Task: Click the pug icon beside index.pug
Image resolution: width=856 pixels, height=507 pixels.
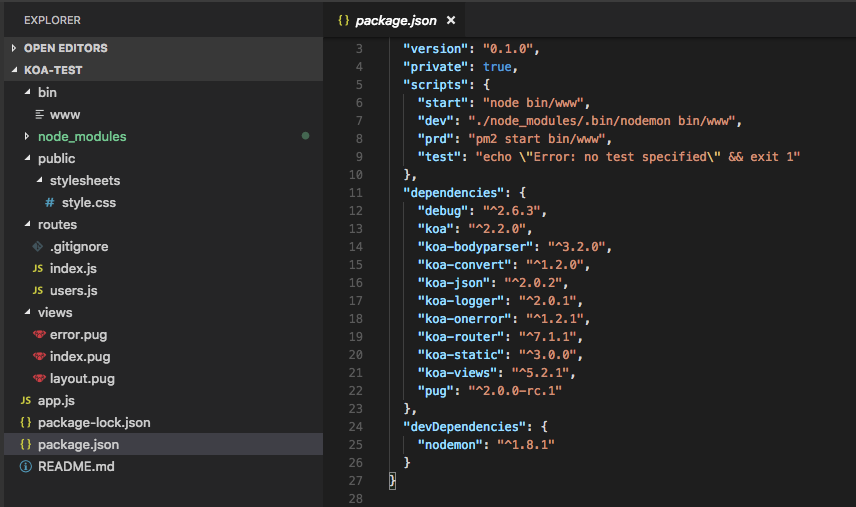Action: coord(39,356)
